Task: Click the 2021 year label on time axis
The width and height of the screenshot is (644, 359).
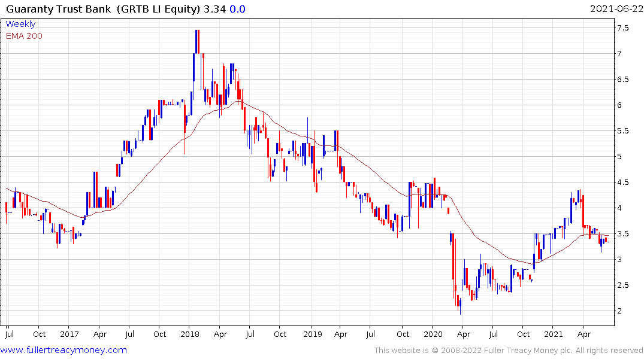Action: click(553, 334)
